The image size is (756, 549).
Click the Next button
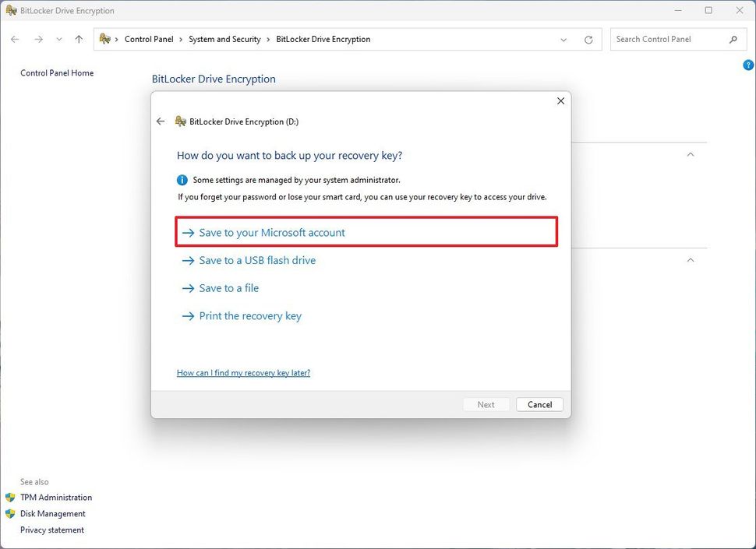point(486,404)
